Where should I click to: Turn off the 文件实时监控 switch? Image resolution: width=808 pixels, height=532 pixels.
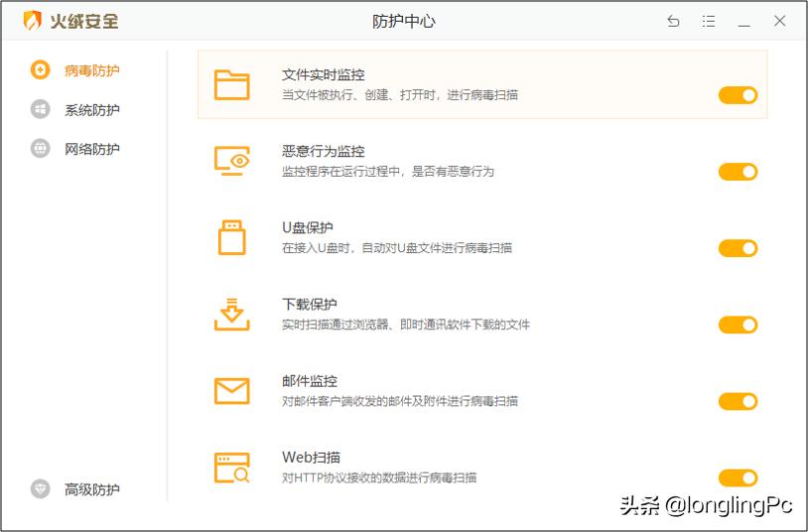point(738,95)
